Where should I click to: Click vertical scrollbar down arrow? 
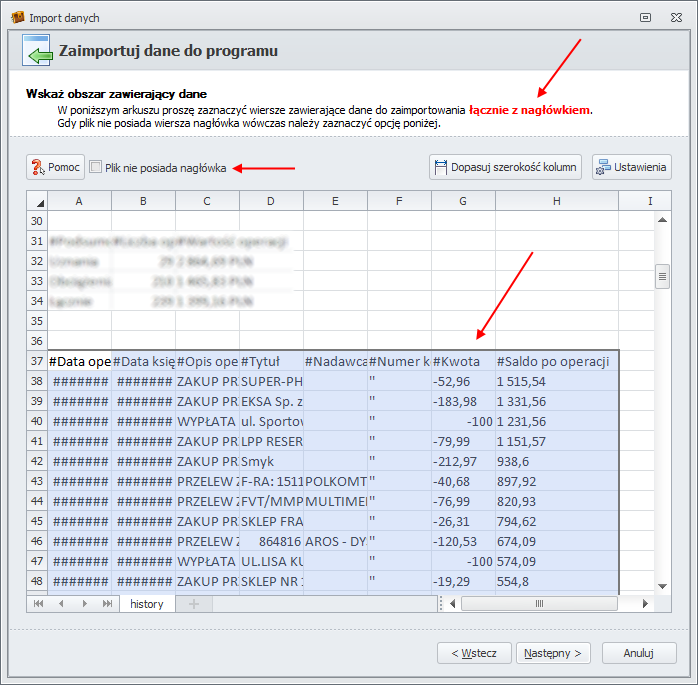pos(662,585)
